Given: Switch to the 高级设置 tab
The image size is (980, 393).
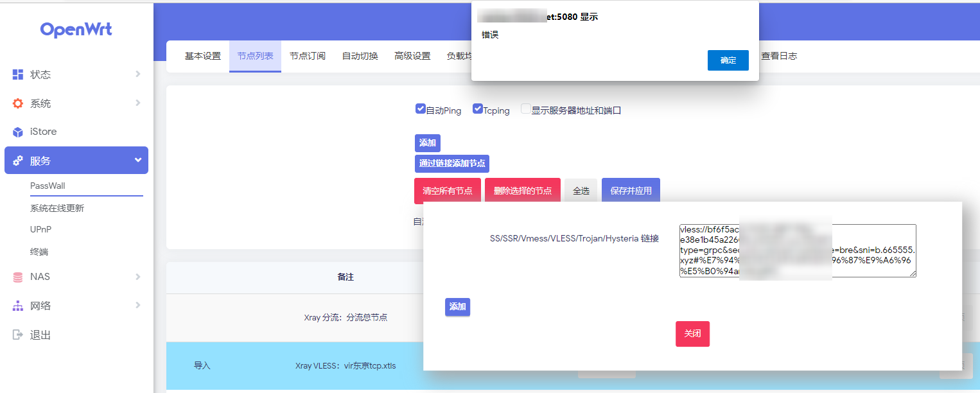Looking at the screenshot, I should pos(412,57).
